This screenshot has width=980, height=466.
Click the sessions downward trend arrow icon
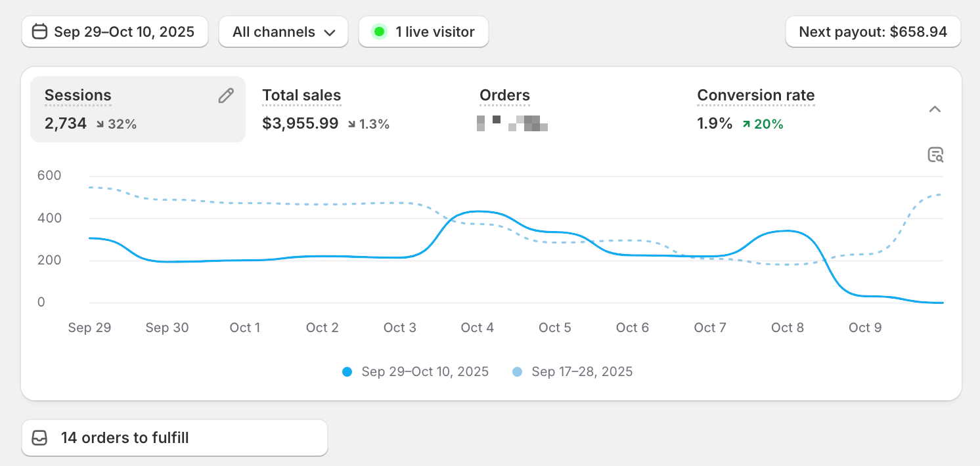pos(100,124)
